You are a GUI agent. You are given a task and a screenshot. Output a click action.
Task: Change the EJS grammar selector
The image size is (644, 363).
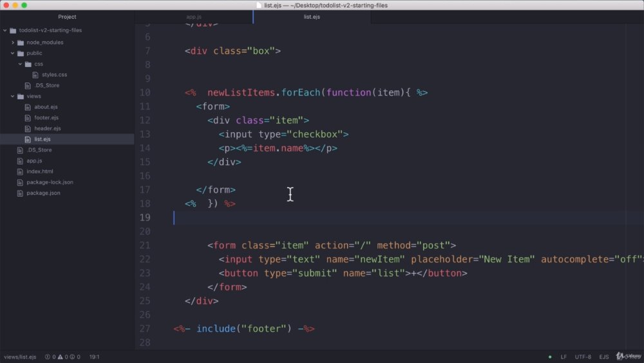[x=604, y=357]
